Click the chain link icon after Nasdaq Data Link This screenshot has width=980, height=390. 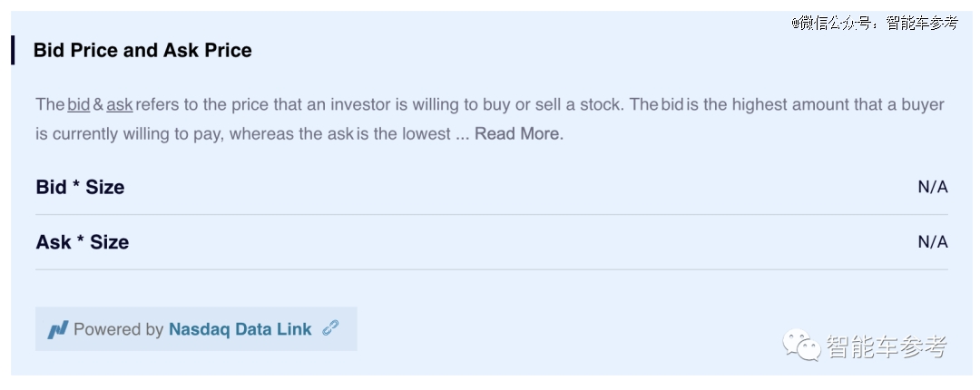tap(330, 328)
